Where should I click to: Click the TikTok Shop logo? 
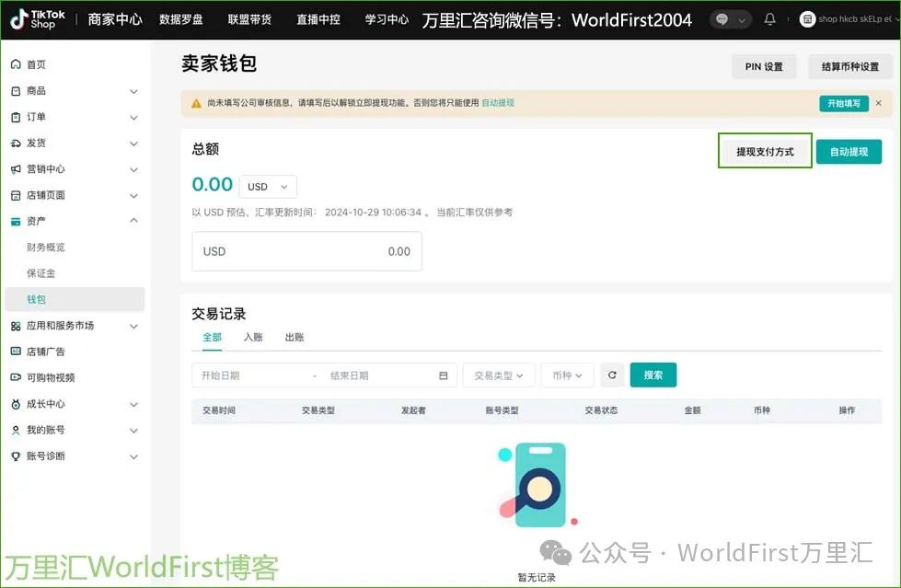pos(36,18)
